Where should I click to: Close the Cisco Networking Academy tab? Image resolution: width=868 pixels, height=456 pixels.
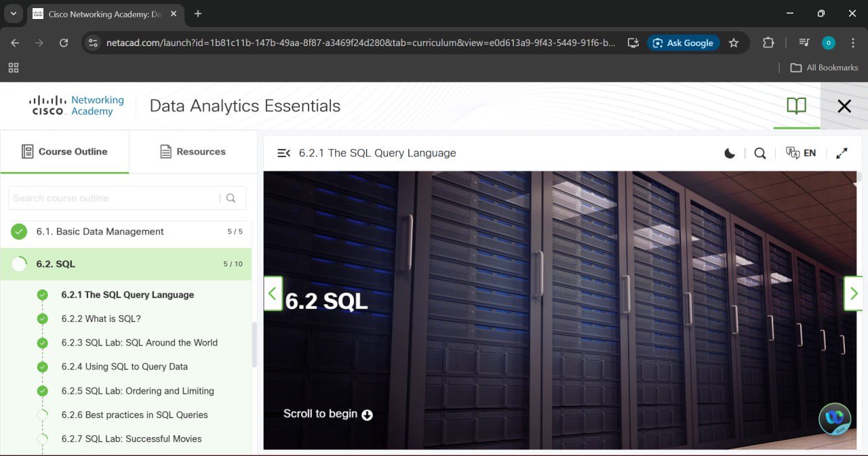click(x=173, y=14)
